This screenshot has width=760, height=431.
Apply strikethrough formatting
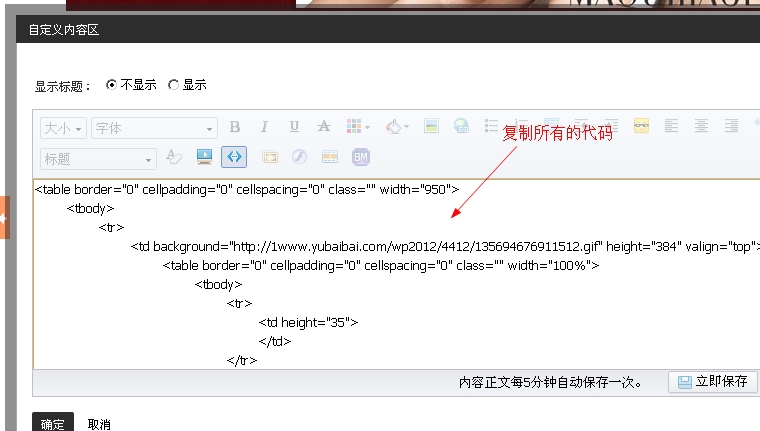pyautogui.click(x=323, y=127)
